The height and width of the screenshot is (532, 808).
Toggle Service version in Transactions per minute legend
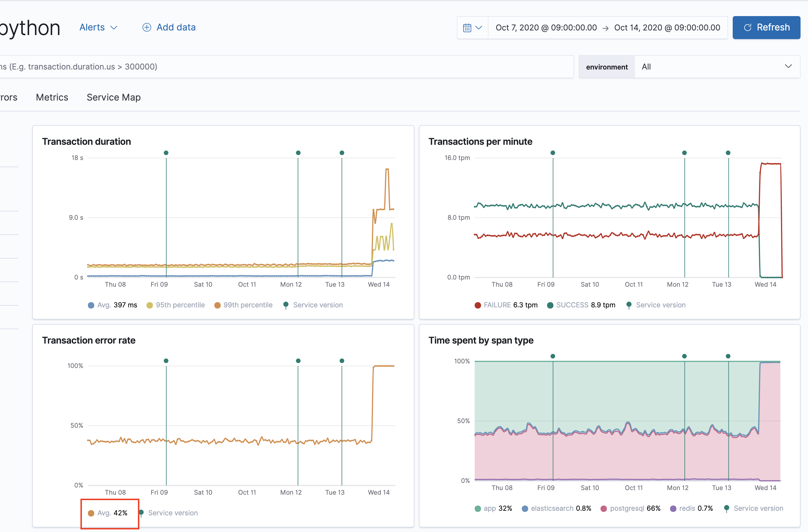click(656, 305)
